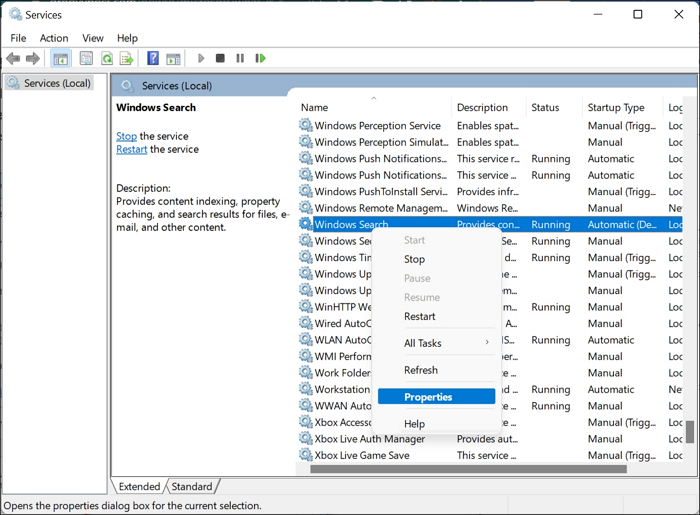
Task: Click the Start Service play icon
Action: (201, 58)
